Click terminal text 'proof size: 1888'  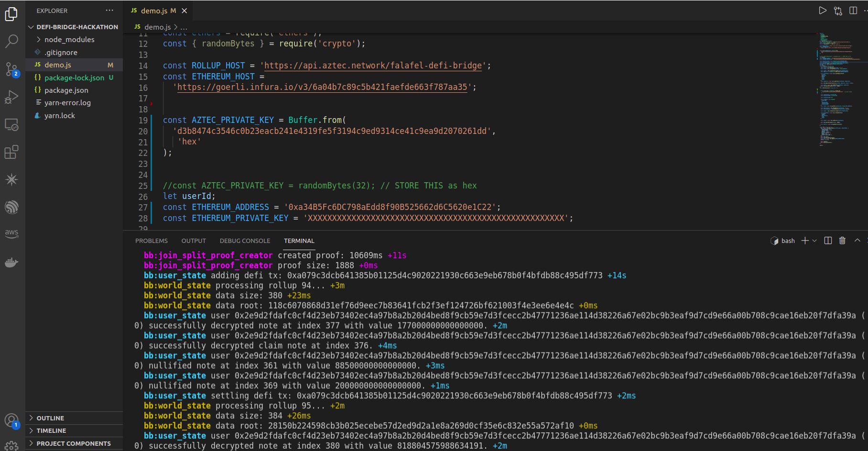[x=316, y=265]
